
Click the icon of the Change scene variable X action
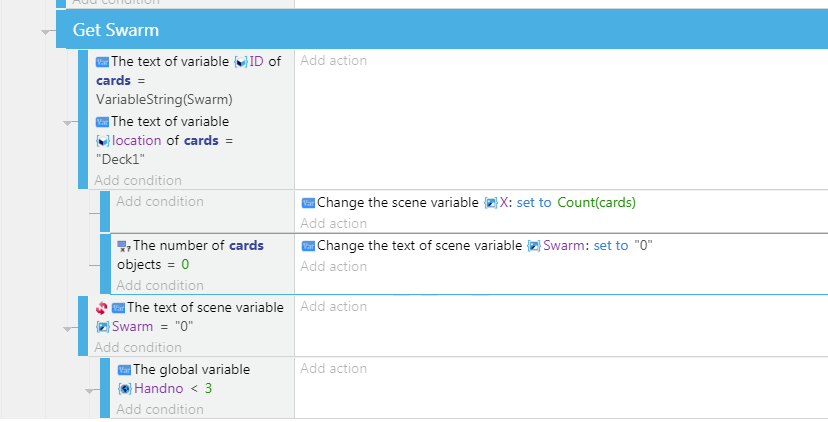(308, 203)
